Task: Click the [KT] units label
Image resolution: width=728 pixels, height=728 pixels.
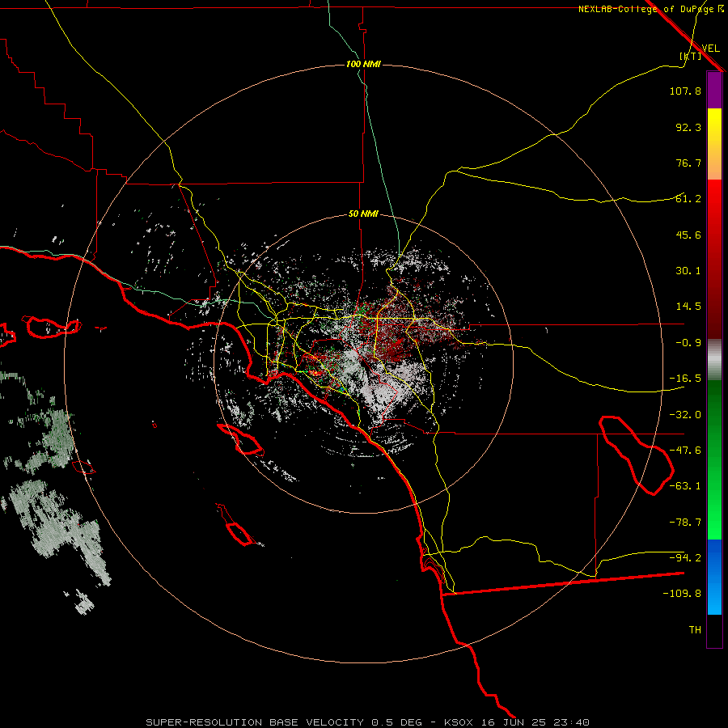Action: 691,56
